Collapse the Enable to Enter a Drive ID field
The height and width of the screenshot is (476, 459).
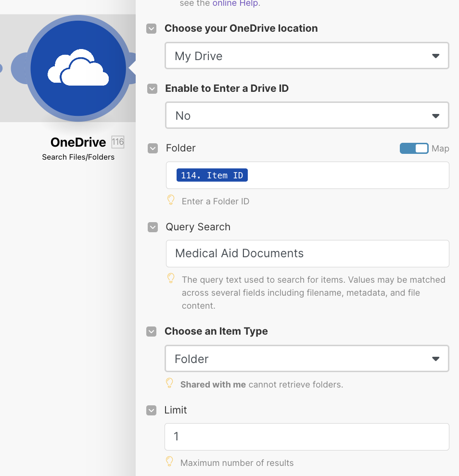point(152,88)
